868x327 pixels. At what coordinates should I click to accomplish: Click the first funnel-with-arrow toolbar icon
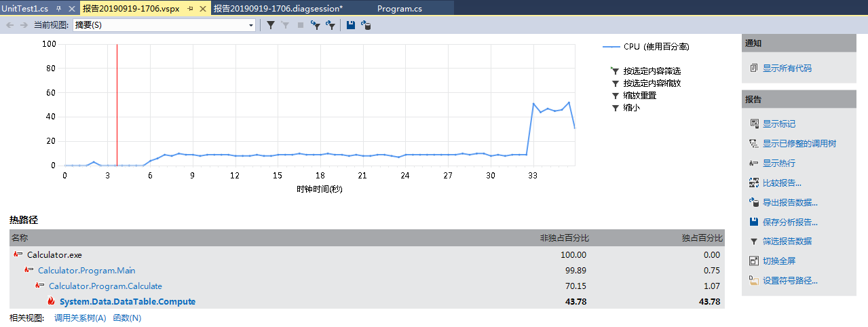click(315, 25)
